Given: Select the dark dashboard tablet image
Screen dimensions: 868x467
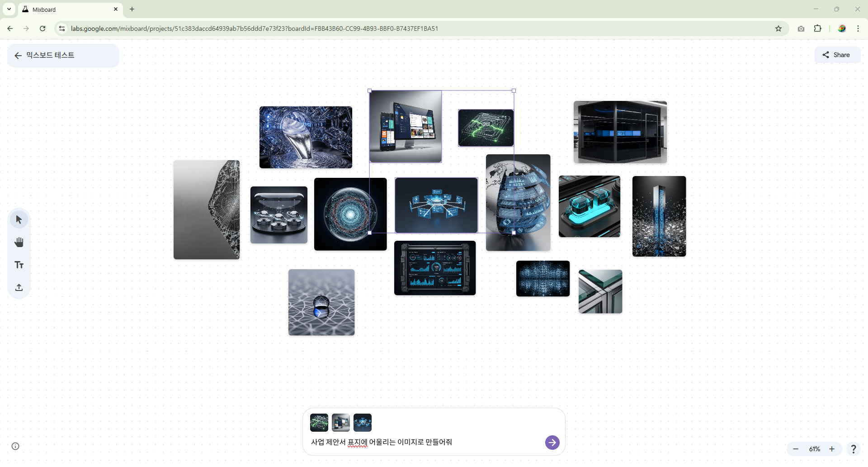Looking at the screenshot, I should 434,268.
